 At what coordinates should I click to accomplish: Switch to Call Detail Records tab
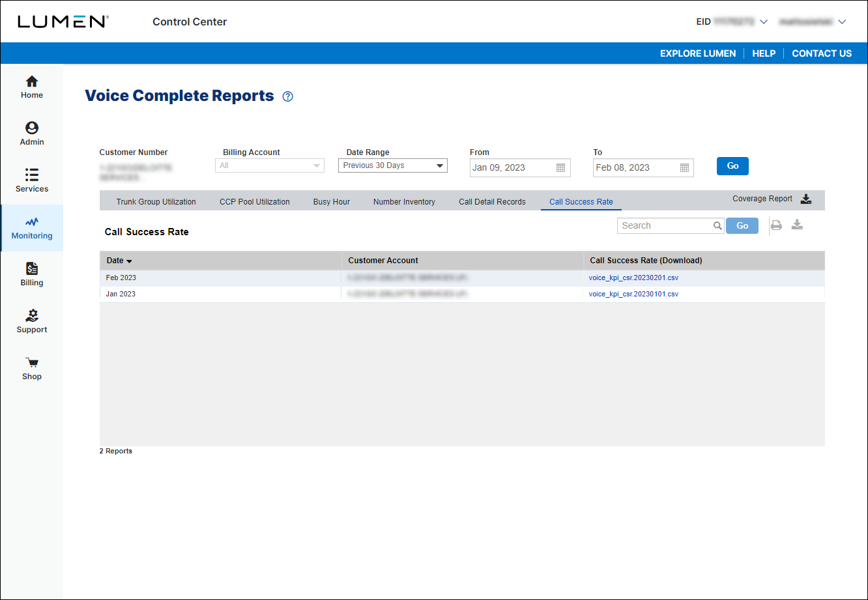click(x=492, y=202)
